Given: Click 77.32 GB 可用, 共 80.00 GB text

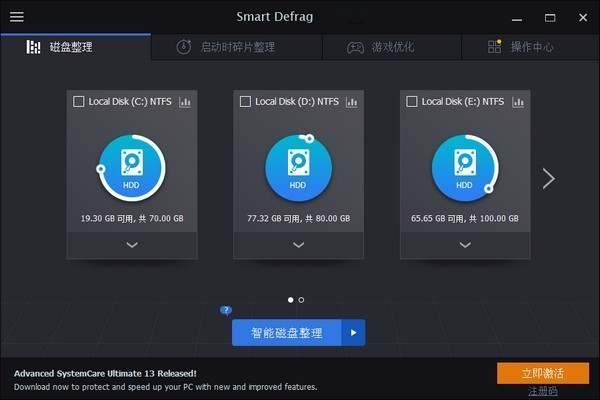Looking at the screenshot, I should click(x=298, y=219).
